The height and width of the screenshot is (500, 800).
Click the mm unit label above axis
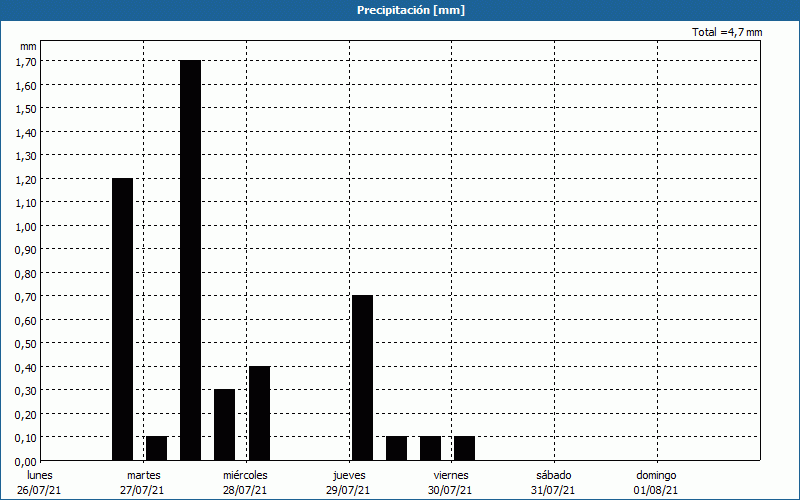point(28,46)
